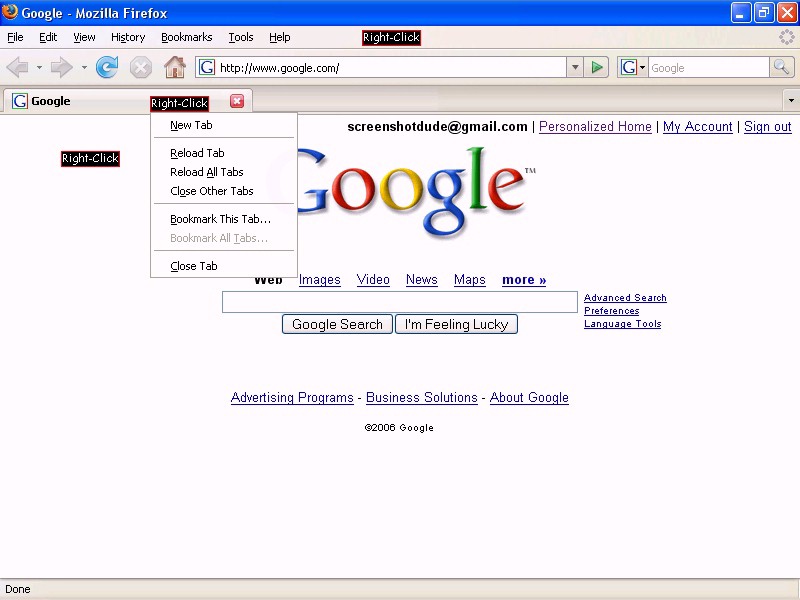Go to the Home page icon
Viewport: 800px width, 600px height.
174,67
